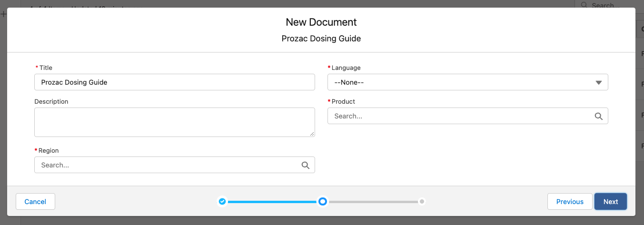Click the Product search magnifier icon

(598, 116)
